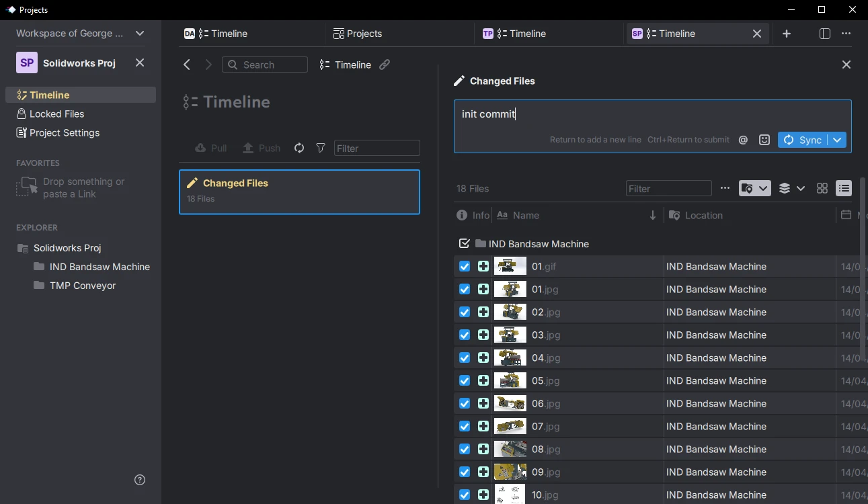Open thumbnail of 02.jpg
868x504 pixels.
click(x=510, y=312)
